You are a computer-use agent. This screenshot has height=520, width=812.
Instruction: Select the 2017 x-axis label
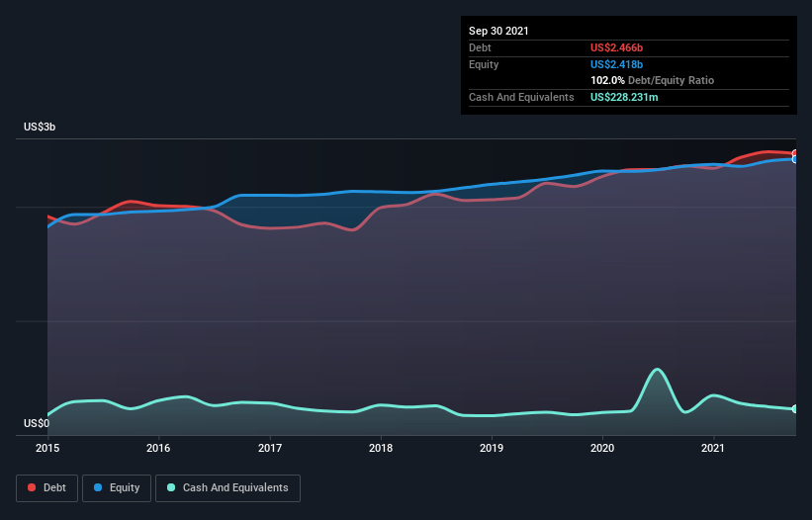tap(270, 448)
